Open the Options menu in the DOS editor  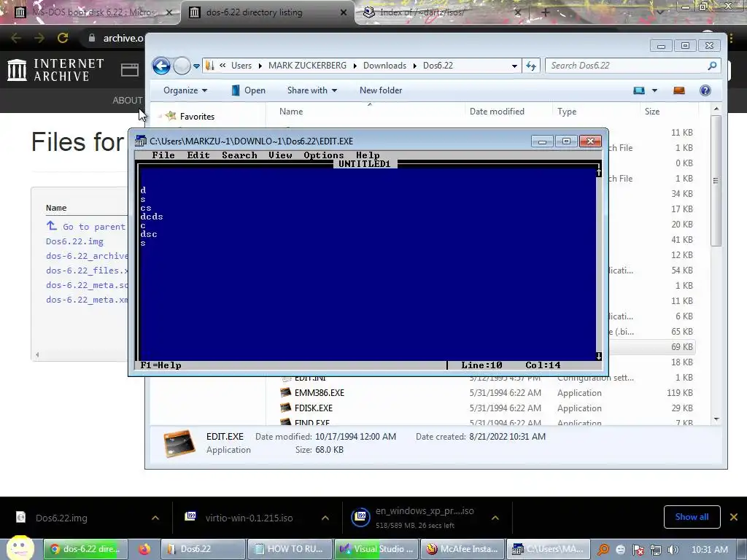click(323, 155)
